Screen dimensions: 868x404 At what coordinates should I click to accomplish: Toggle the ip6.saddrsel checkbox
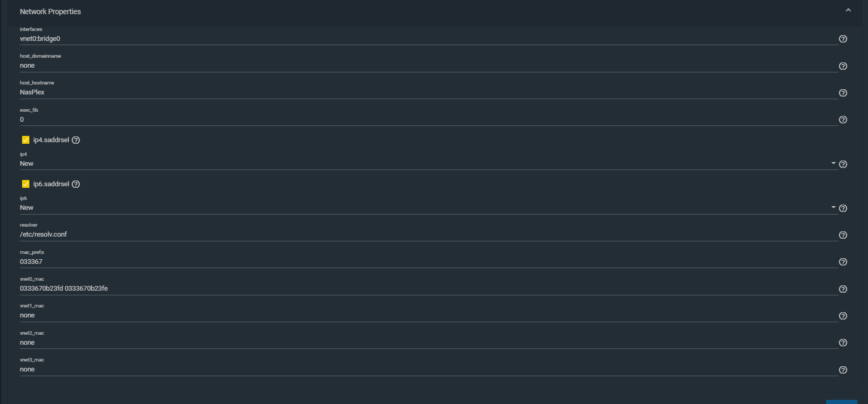tap(26, 184)
